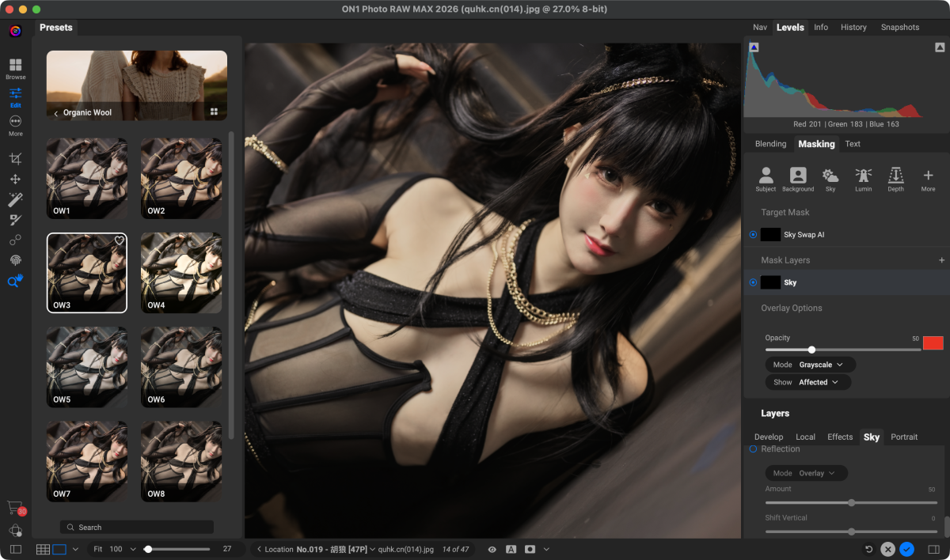
Task: Expand the Show Affected dropdown
Action: [x=807, y=382]
